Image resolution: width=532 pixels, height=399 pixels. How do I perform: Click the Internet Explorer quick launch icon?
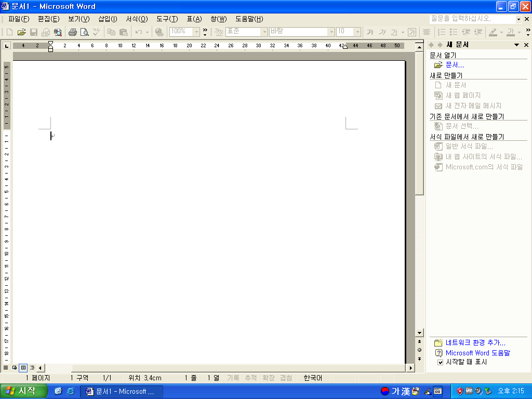click(x=70, y=391)
